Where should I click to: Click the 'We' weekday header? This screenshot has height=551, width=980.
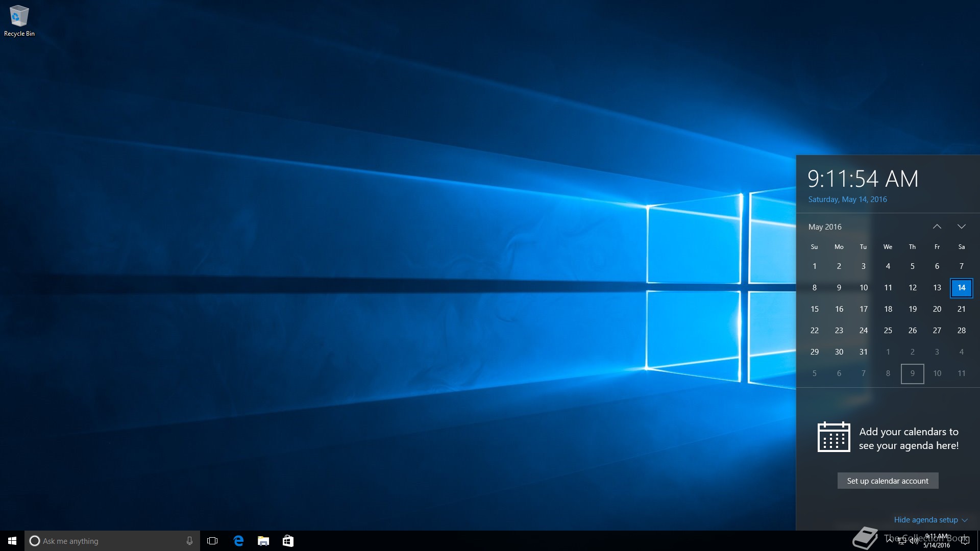click(x=888, y=247)
